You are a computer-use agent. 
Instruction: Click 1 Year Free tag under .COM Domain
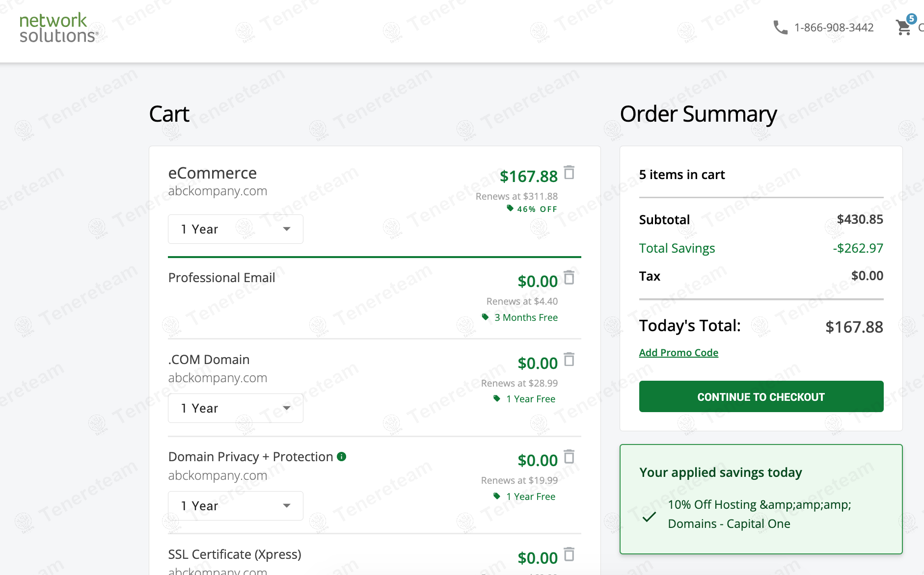pos(525,399)
